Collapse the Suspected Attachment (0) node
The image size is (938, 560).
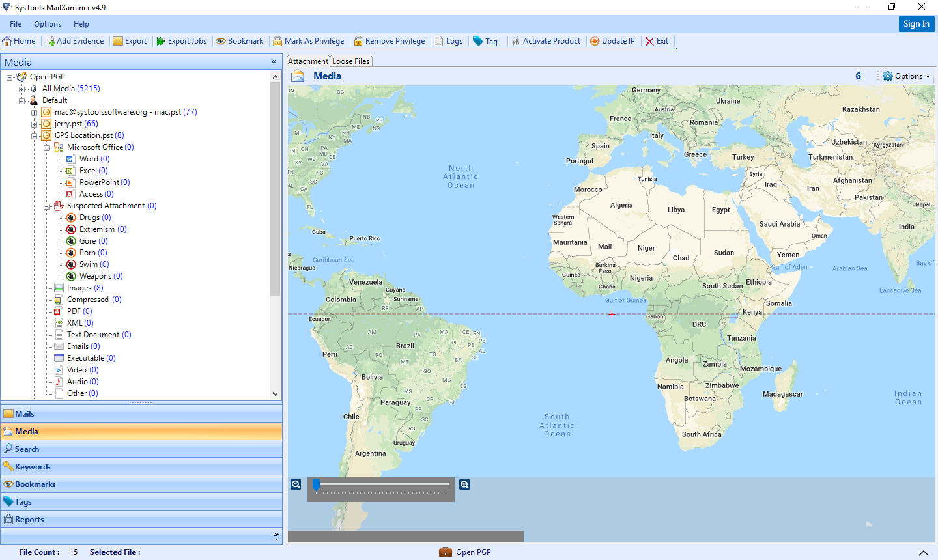(x=46, y=206)
